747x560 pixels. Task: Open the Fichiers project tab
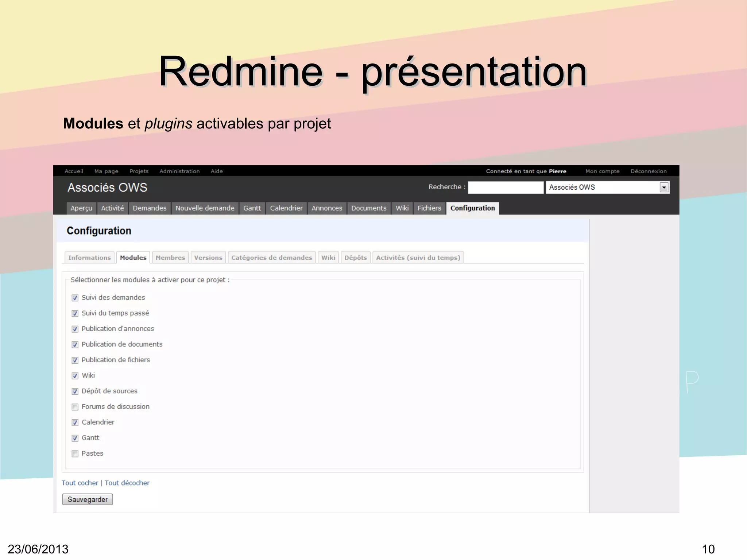429,208
